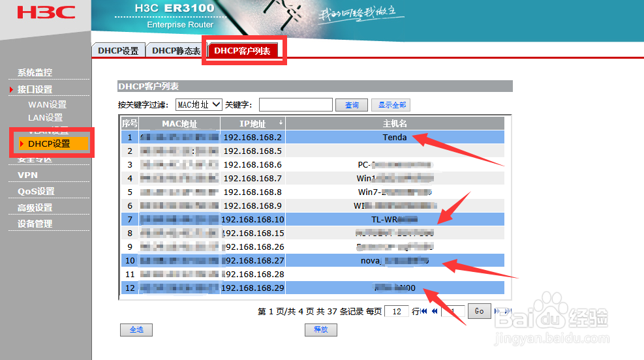Click the page number input field
The height and width of the screenshot is (360, 644).
click(x=453, y=312)
